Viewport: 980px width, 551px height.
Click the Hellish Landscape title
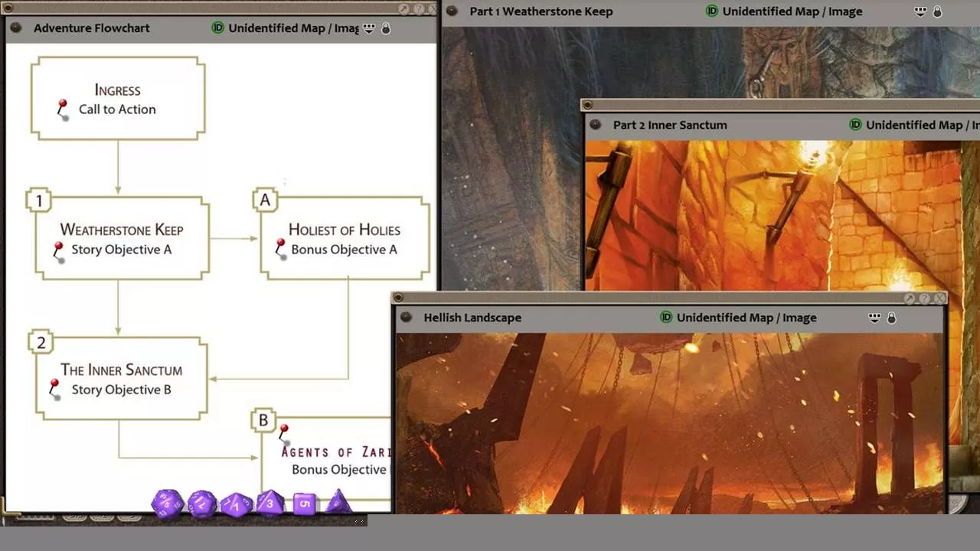coord(472,318)
